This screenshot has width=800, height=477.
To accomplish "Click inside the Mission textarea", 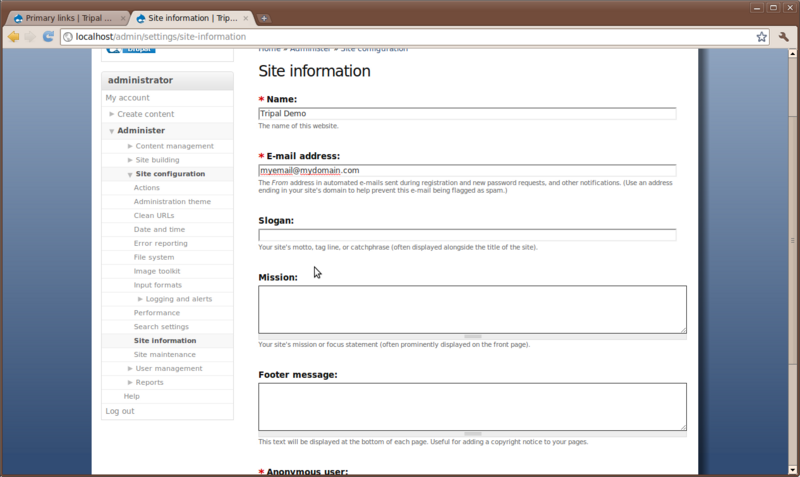I will point(472,309).
